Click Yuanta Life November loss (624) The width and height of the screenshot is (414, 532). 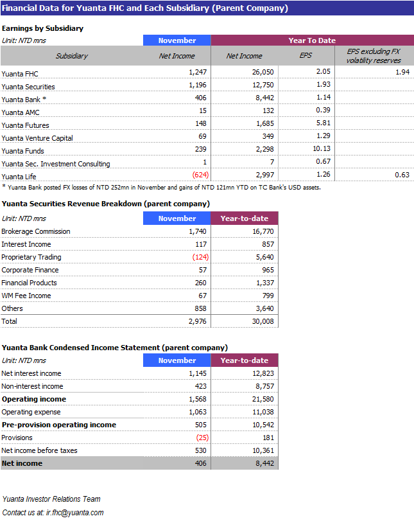(200, 175)
